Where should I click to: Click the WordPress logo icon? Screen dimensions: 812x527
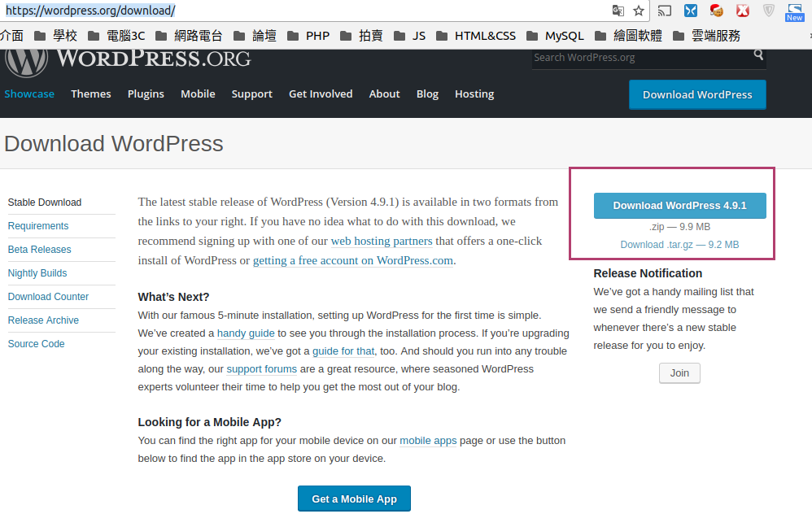tap(26, 62)
